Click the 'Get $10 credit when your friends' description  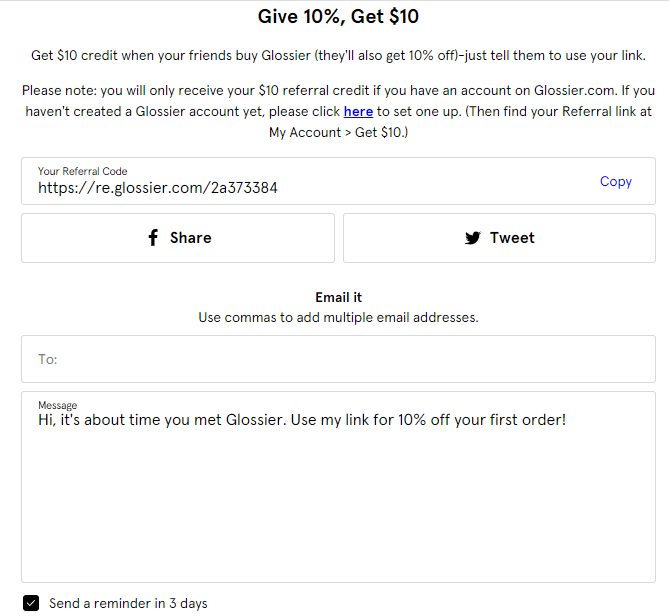[338, 54]
